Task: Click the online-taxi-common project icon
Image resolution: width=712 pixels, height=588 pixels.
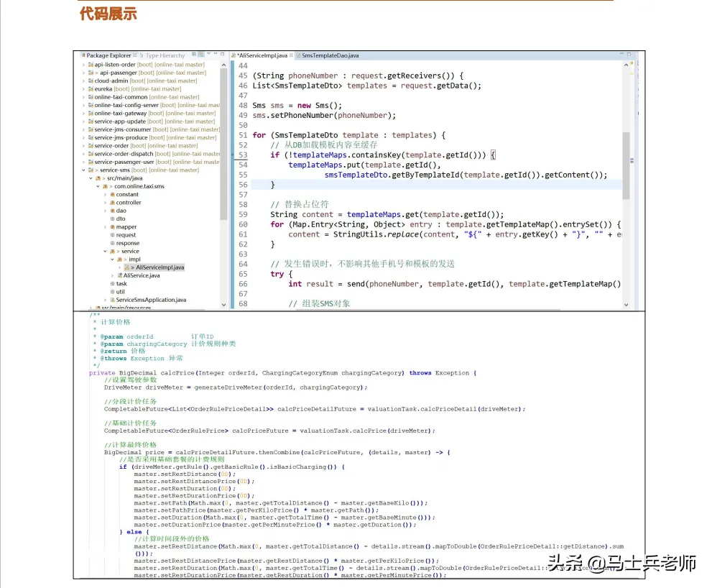Action: pyautogui.click(x=91, y=97)
